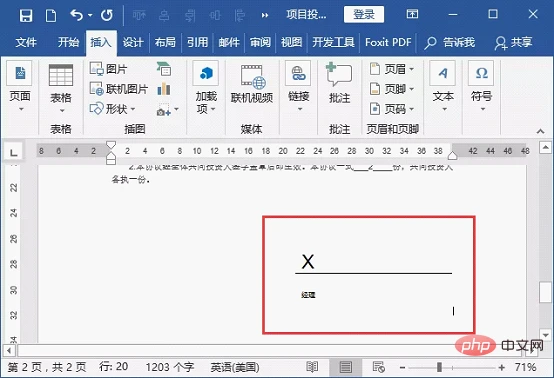
Task: Open the Foxit PDF tab
Action: point(388,42)
